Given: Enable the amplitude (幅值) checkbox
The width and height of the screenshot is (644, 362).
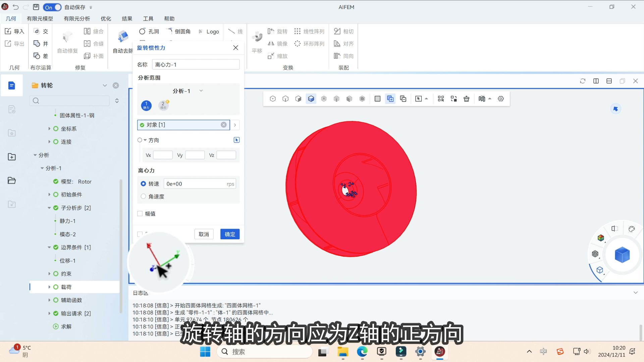Looking at the screenshot, I should pos(140,214).
